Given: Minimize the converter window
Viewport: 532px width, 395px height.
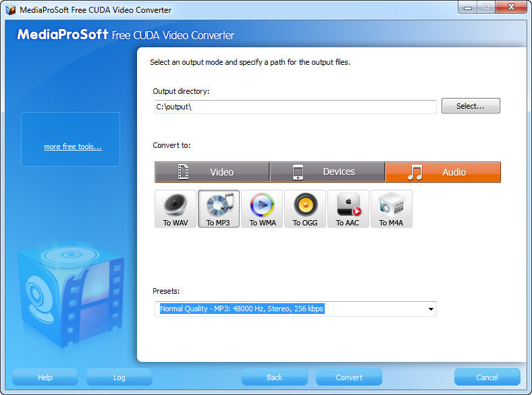Looking at the screenshot, I should 468,7.
